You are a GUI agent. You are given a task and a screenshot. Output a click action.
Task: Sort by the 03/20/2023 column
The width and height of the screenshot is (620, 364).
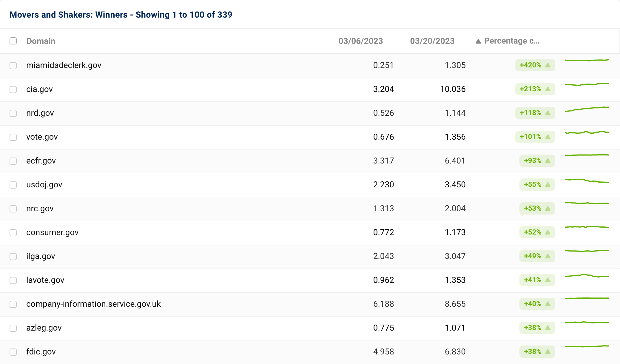[x=432, y=41]
